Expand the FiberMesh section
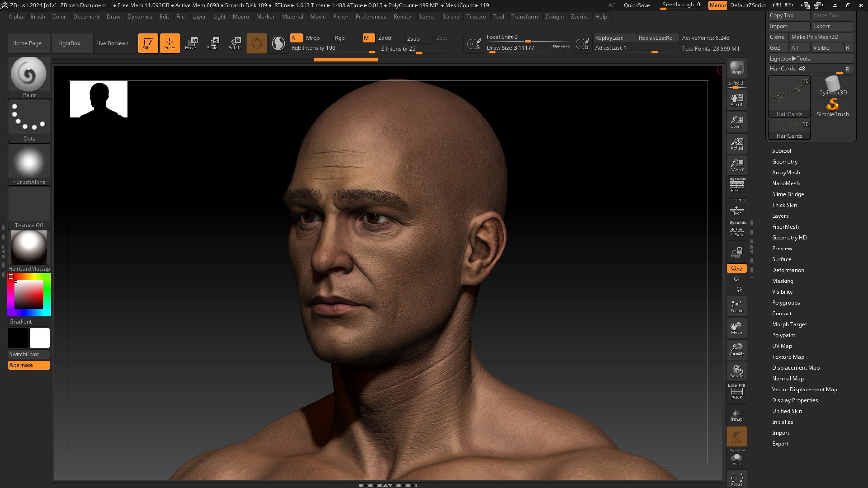Screen dimensions: 868x488 click(x=785, y=227)
